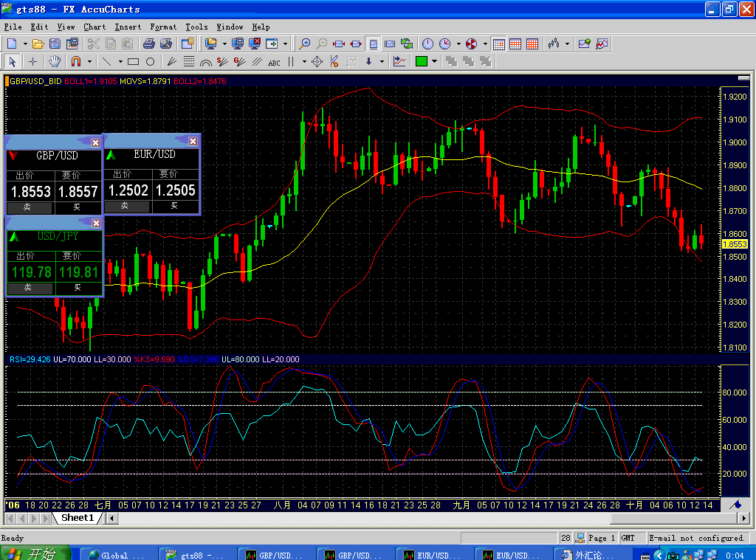Select the crosshair cursor tool

[32, 61]
